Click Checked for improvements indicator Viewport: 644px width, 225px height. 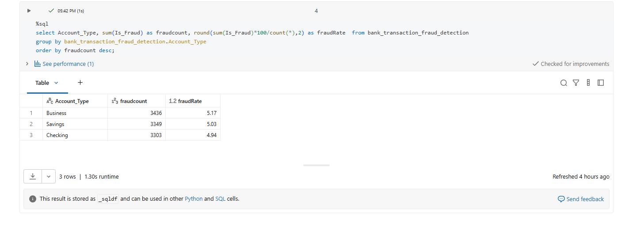pos(571,64)
